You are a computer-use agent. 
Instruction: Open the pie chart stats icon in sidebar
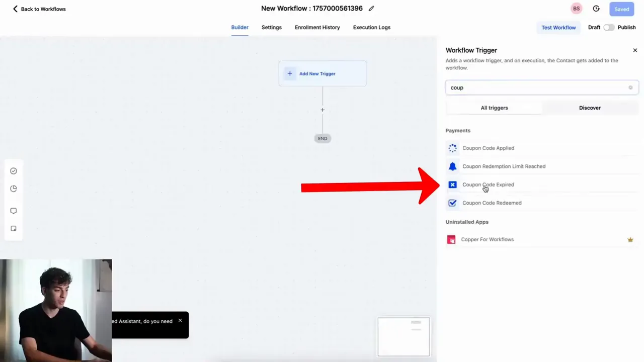[x=14, y=189]
